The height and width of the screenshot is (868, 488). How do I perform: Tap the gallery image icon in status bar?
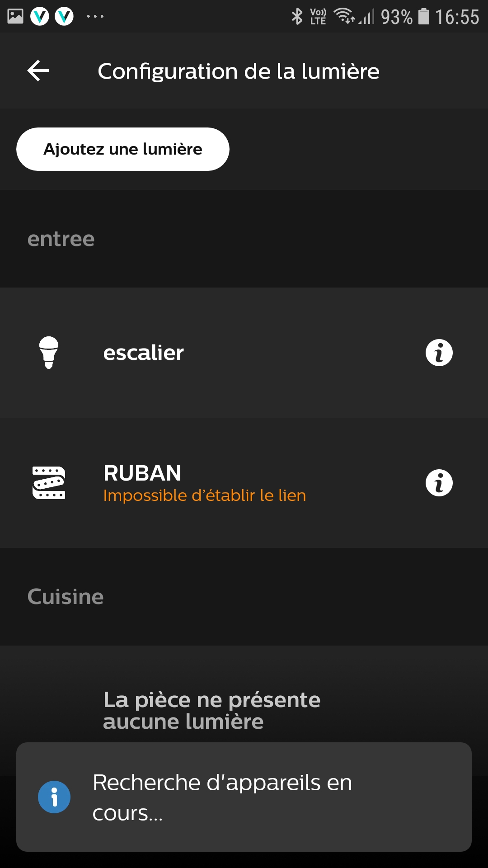point(15,16)
